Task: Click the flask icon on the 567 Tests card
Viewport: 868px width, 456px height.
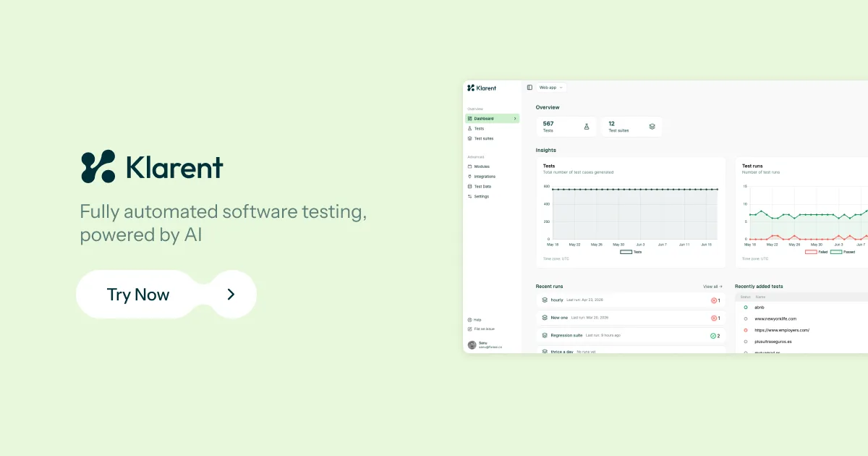Action: pos(587,127)
